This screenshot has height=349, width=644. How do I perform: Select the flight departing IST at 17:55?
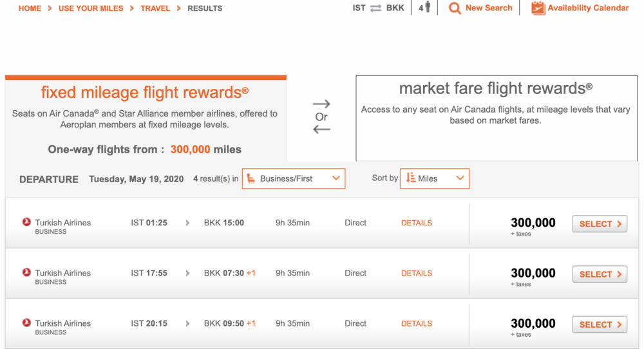click(x=600, y=274)
